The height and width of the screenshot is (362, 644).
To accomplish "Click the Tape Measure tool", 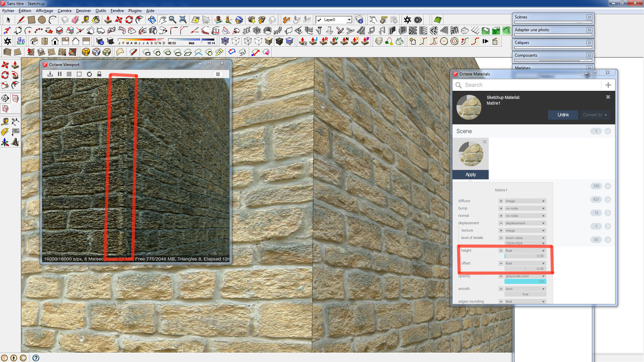I will (x=86, y=20).
